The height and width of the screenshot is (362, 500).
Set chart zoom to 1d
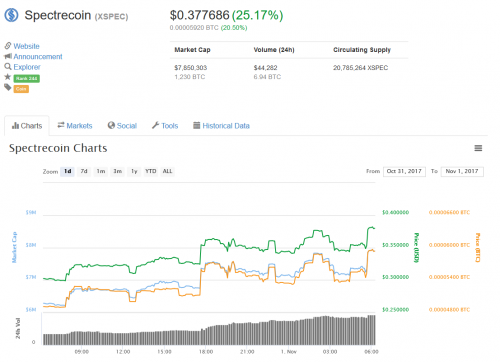click(67, 171)
